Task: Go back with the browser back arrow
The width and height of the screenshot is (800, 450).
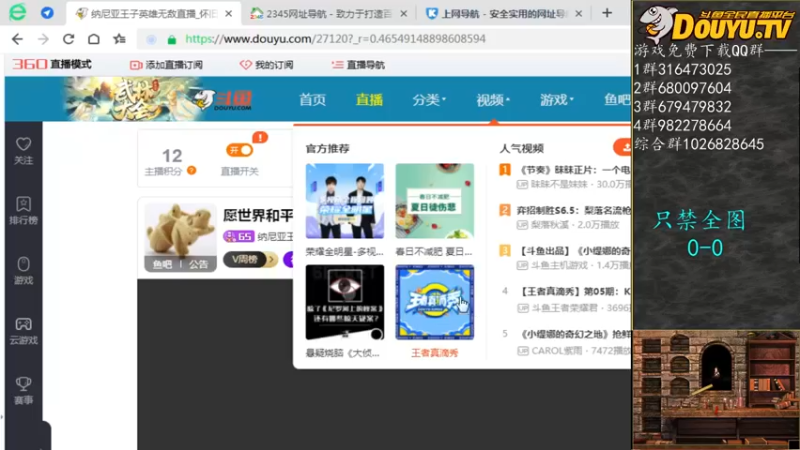Action: tap(17, 39)
